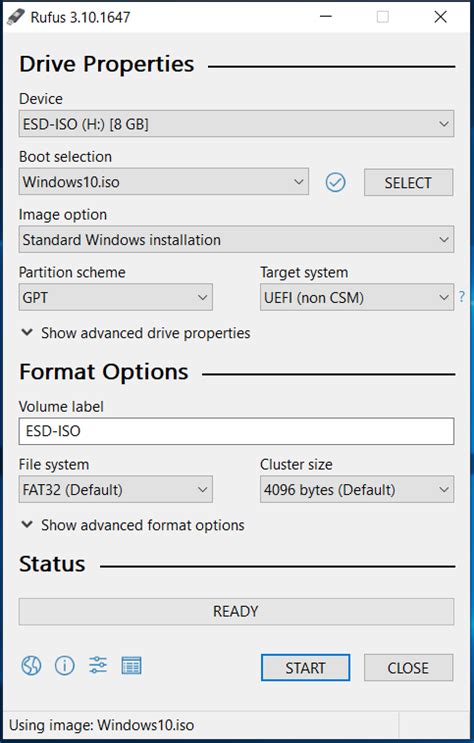This screenshot has height=743, width=474.
Task: Open the Partition scheme GPT dropdown
Action: point(116,297)
